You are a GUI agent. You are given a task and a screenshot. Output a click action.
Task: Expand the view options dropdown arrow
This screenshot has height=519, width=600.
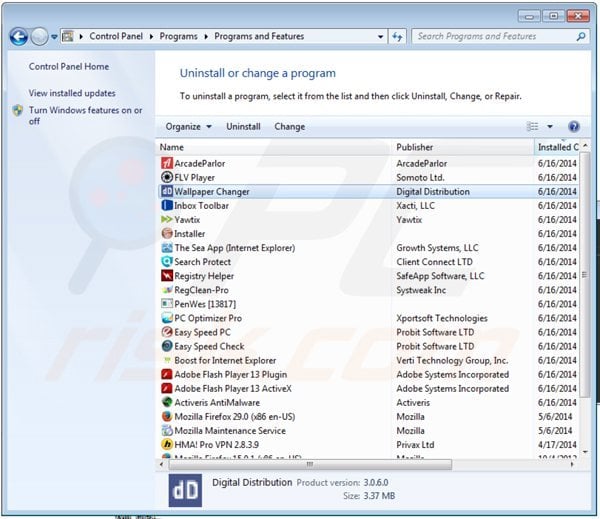[550, 126]
